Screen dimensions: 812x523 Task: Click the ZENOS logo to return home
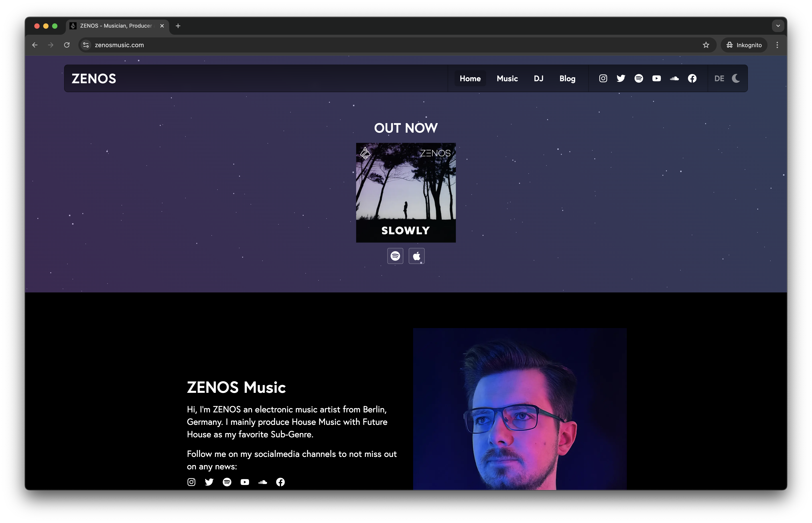[94, 78]
